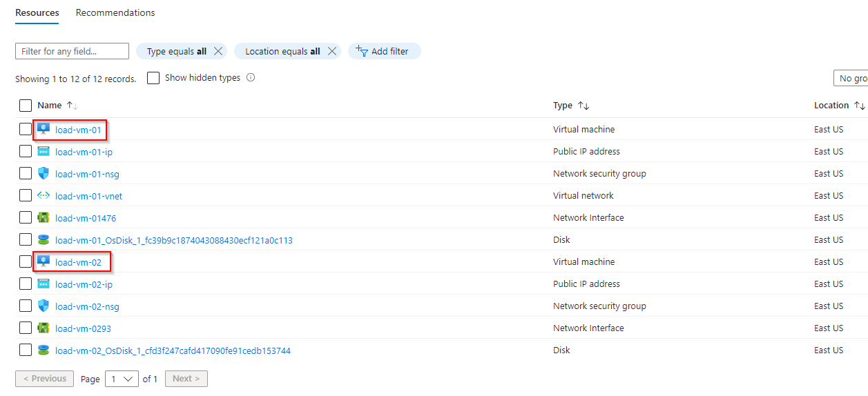Image resolution: width=868 pixels, height=396 pixels.
Task: Check the box for load-vm-01_OsDisk disk
Action: click(26, 239)
